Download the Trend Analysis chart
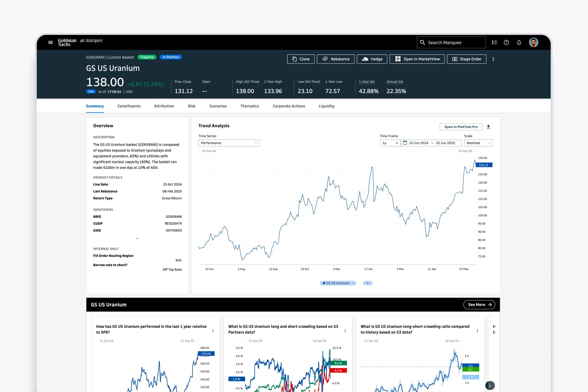Screen dimensions: 588x392 pos(488,127)
